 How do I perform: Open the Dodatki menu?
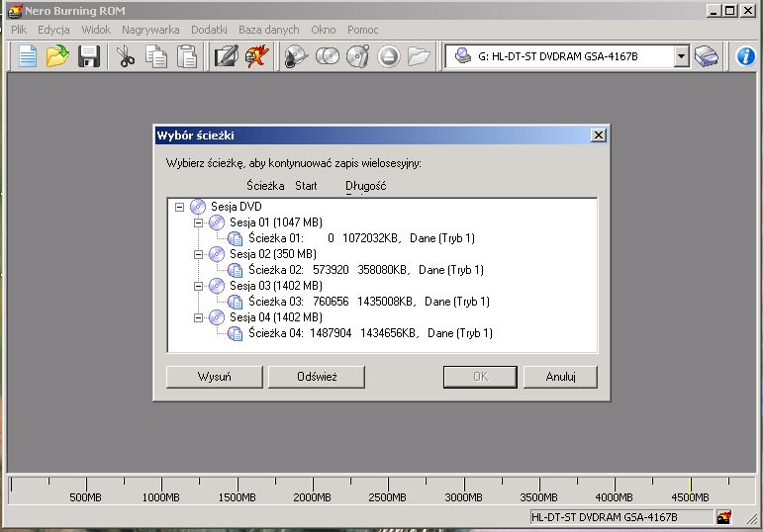coord(209,30)
